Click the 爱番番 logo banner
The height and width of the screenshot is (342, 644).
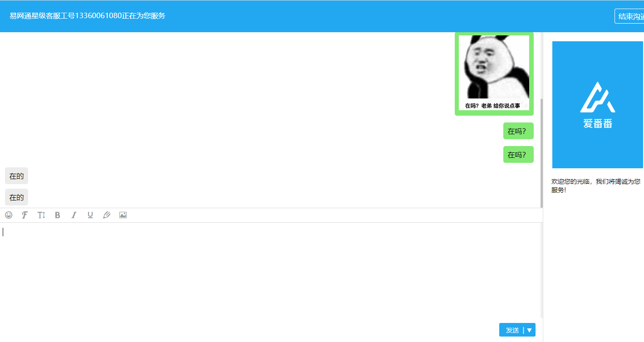tap(598, 105)
